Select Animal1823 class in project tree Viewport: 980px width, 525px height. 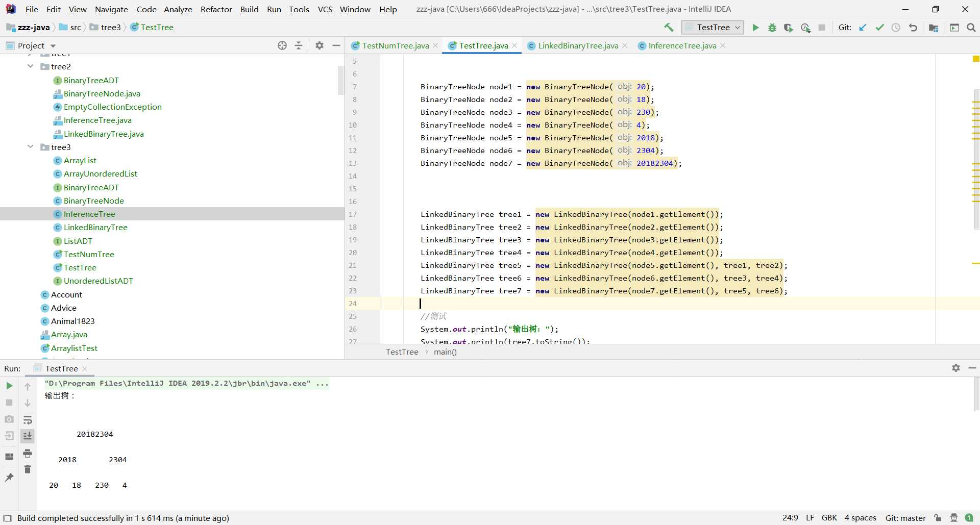72,321
